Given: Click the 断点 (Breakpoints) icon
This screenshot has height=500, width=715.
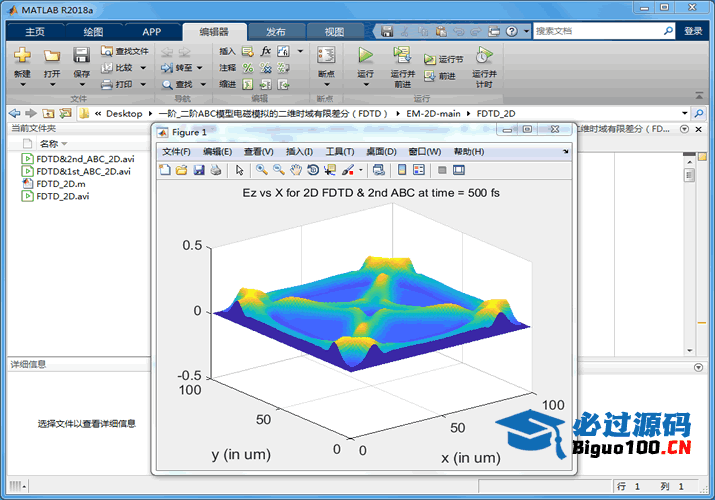Looking at the screenshot, I should point(326,55).
